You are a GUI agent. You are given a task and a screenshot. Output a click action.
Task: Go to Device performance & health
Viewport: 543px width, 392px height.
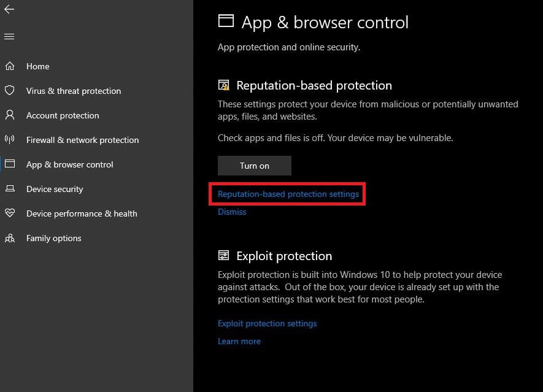click(x=82, y=213)
